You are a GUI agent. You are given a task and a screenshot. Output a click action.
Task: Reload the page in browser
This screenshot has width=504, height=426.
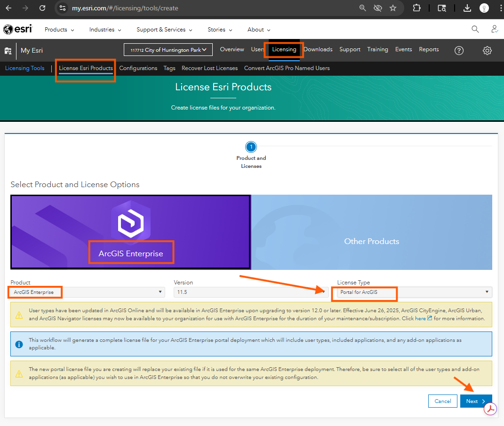click(x=42, y=8)
